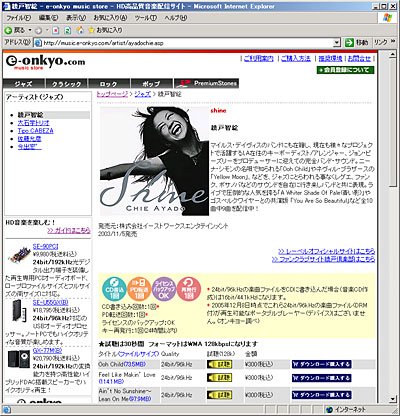The height and width of the screenshot is (416, 400).
Task: Select the クラシック category tab
Action: [66, 84]
